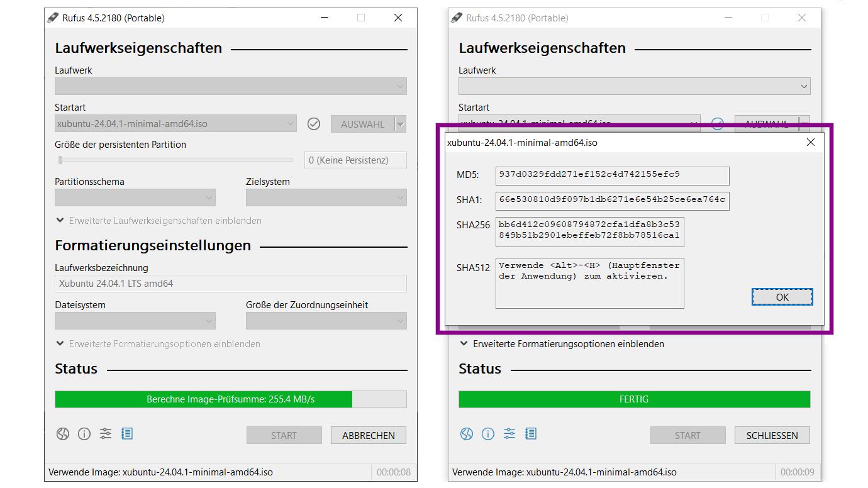Minimize the Rufus window showing the checksum calculation
This screenshot has width=868, height=488.
pyautogui.click(x=325, y=18)
